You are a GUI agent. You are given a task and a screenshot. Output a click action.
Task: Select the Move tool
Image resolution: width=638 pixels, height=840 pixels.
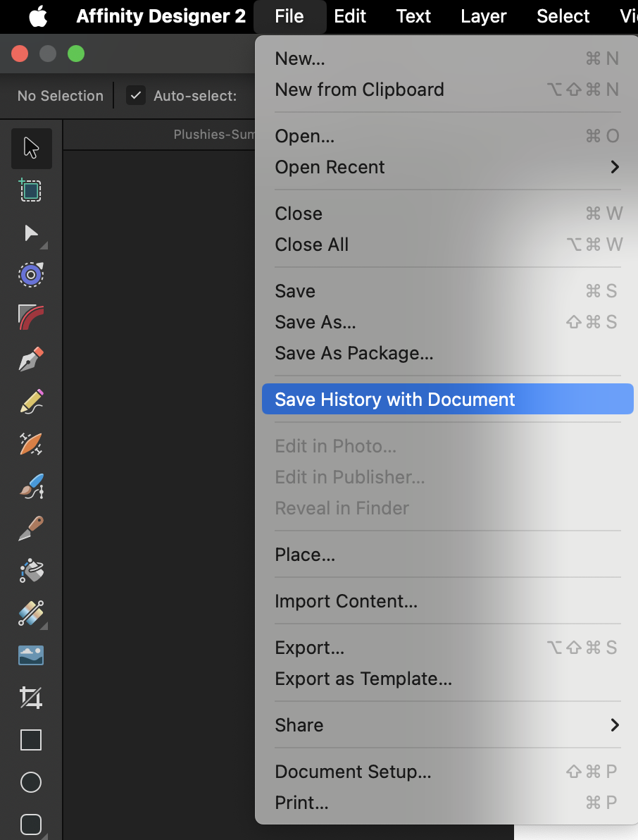point(31,149)
